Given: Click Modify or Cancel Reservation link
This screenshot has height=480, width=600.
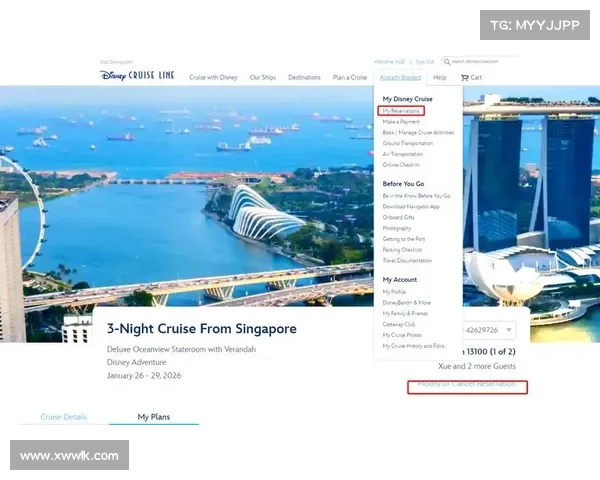Looking at the screenshot, I should point(467,385).
